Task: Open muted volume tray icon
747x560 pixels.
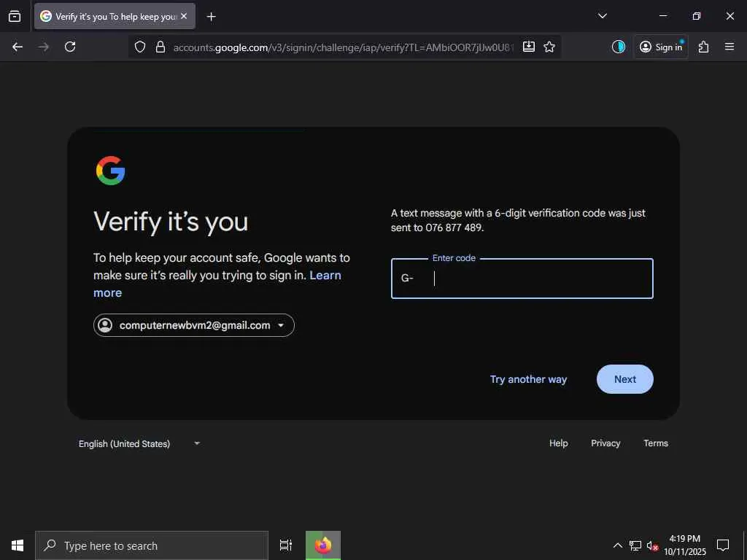Action: click(x=653, y=546)
